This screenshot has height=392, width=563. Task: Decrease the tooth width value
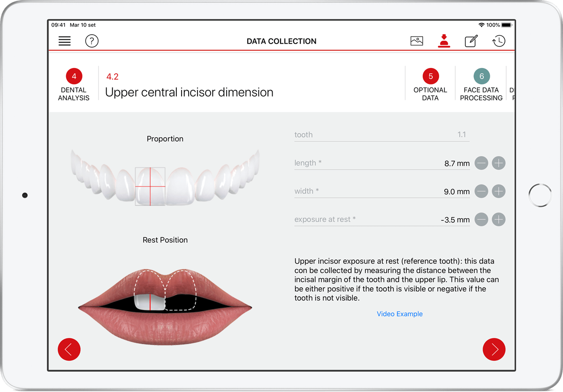point(481,191)
